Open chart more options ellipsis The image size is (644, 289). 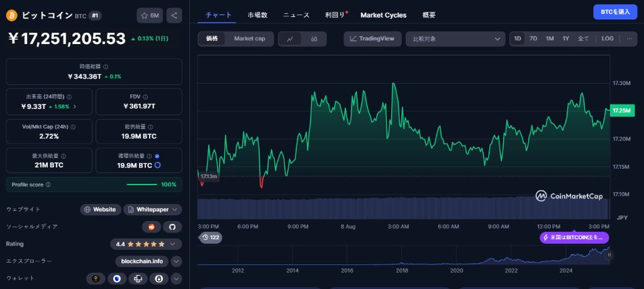tap(630, 38)
